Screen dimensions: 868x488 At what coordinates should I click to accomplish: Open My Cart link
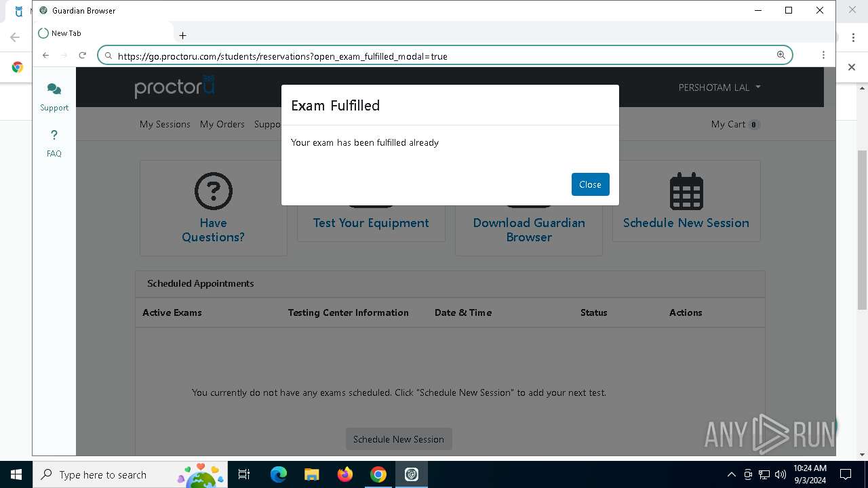point(735,124)
